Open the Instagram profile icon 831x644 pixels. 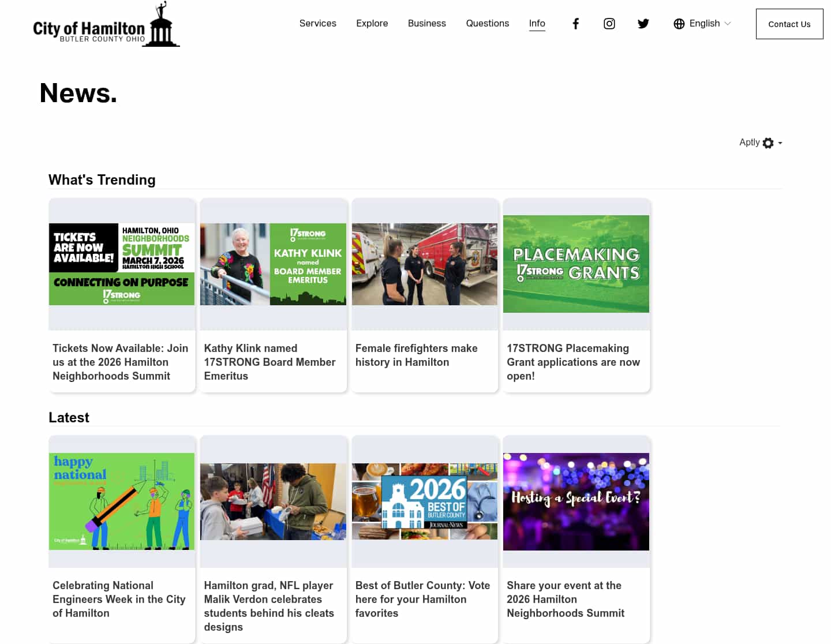[x=609, y=23]
